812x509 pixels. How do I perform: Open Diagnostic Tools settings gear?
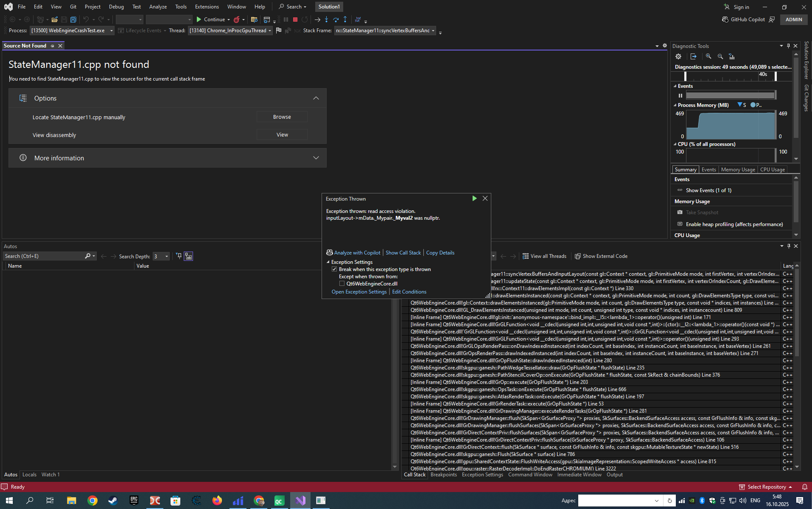pos(678,56)
